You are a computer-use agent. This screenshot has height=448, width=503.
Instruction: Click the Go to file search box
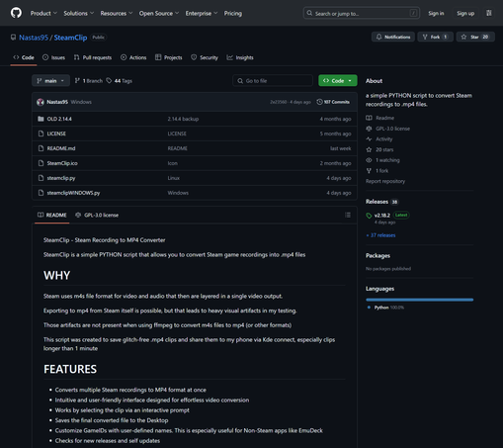coord(273,81)
